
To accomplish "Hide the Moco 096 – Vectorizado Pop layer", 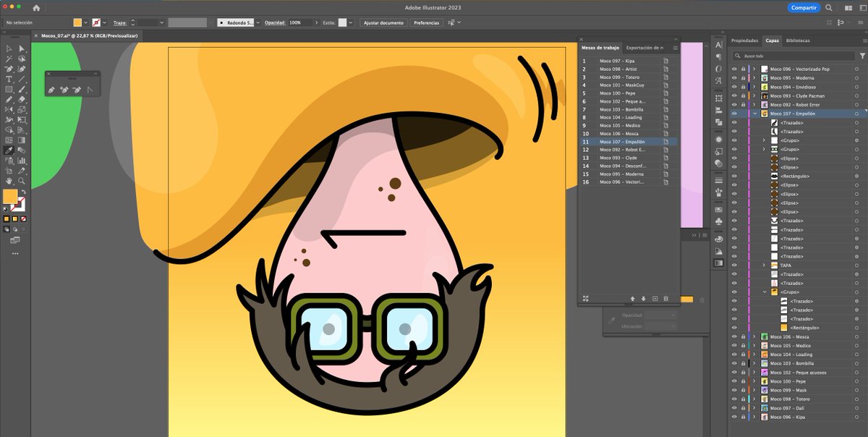I will coord(734,69).
